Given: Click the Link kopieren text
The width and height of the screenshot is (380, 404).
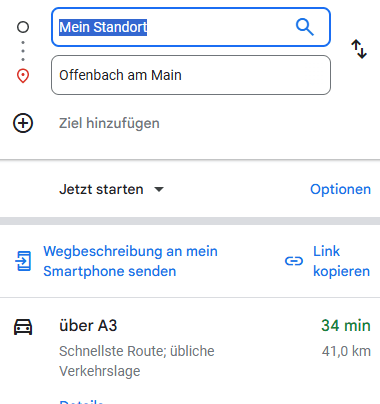Looking at the screenshot, I should (341, 261).
